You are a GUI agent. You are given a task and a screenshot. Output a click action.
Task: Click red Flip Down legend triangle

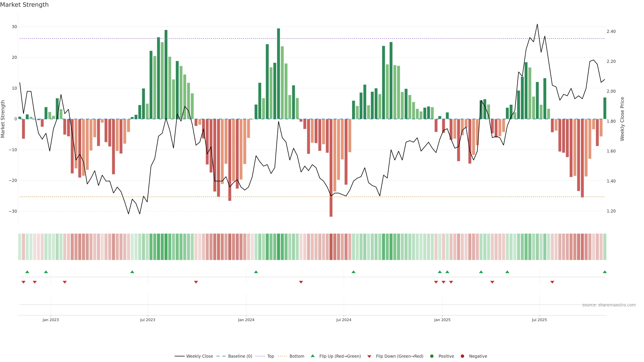369,356
